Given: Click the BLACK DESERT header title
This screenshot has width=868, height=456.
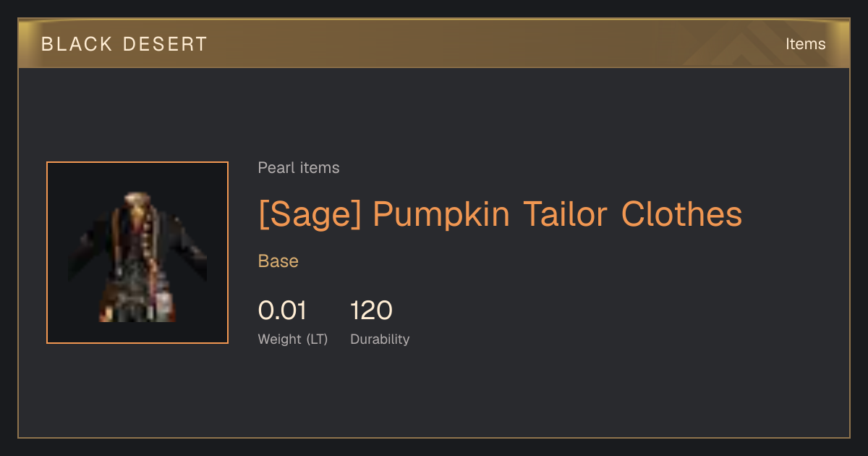Looking at the screenshot, I should pyautogui.click(x=124, y=44).
